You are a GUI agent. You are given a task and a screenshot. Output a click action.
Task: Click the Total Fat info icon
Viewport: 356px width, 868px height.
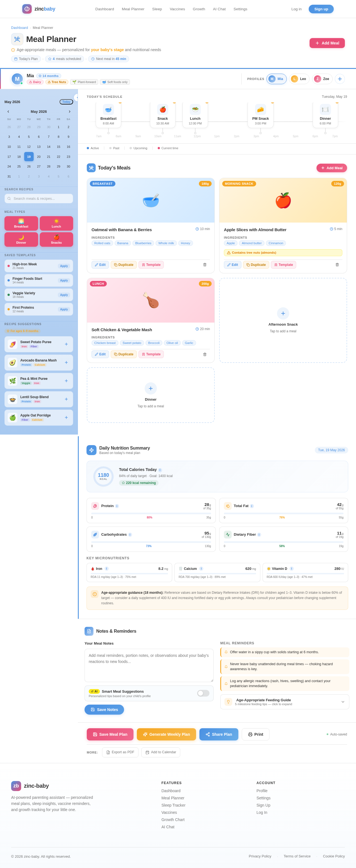252,506
